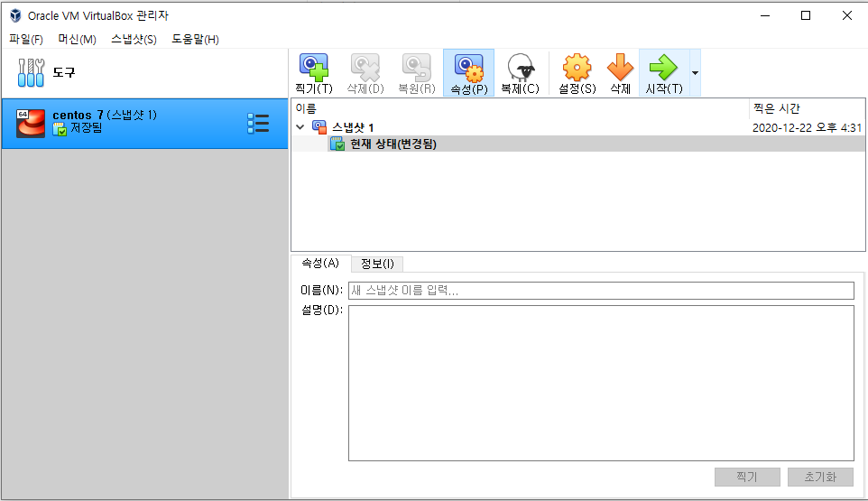Click the 복원(R) restore snapshot icon
This screenshot has width=868, height=501.
[x=416, y=67]
